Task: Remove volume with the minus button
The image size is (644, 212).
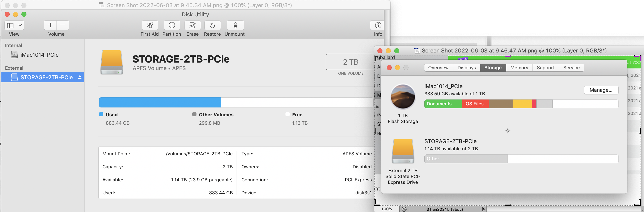Action: click(63, 25)
